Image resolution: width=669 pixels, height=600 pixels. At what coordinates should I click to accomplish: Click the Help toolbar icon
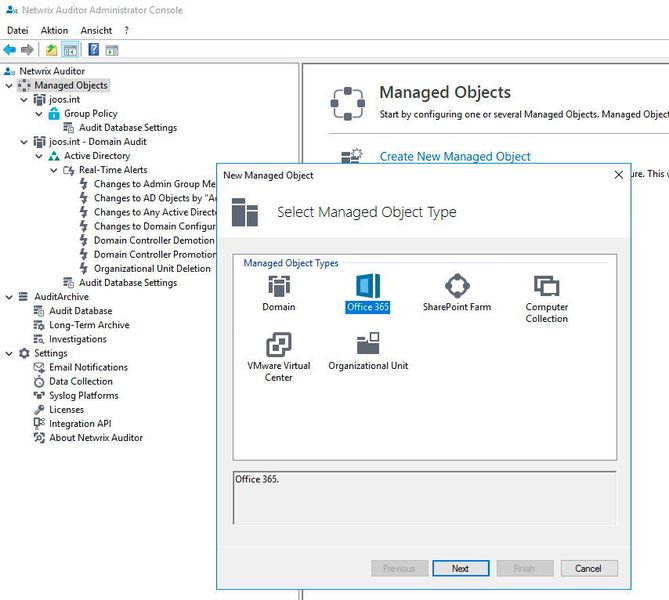tap(93, 50)
